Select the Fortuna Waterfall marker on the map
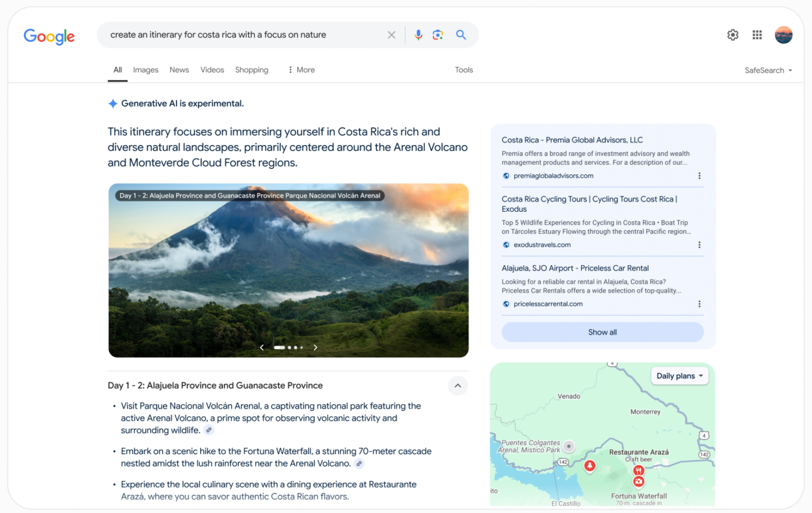 coord(639,481)
